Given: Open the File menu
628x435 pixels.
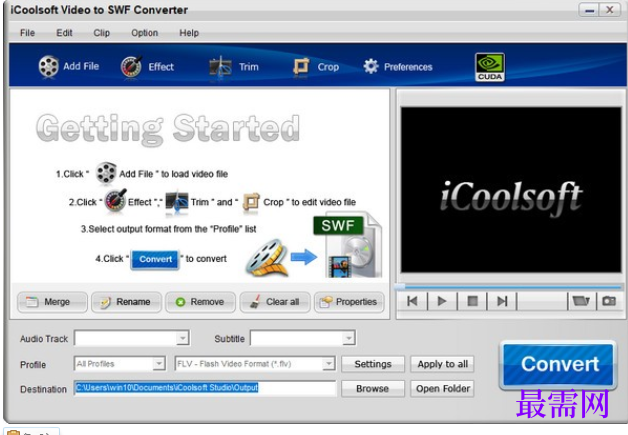Looking at the screenshot, I should [x=27, y=33].
